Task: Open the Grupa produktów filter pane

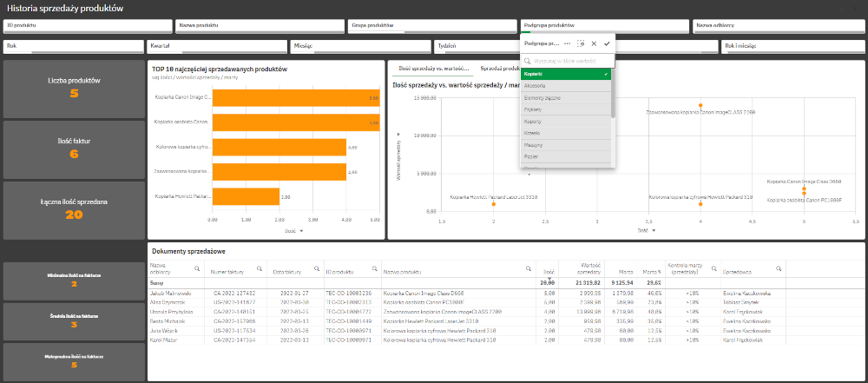Action: click(431, 26)
